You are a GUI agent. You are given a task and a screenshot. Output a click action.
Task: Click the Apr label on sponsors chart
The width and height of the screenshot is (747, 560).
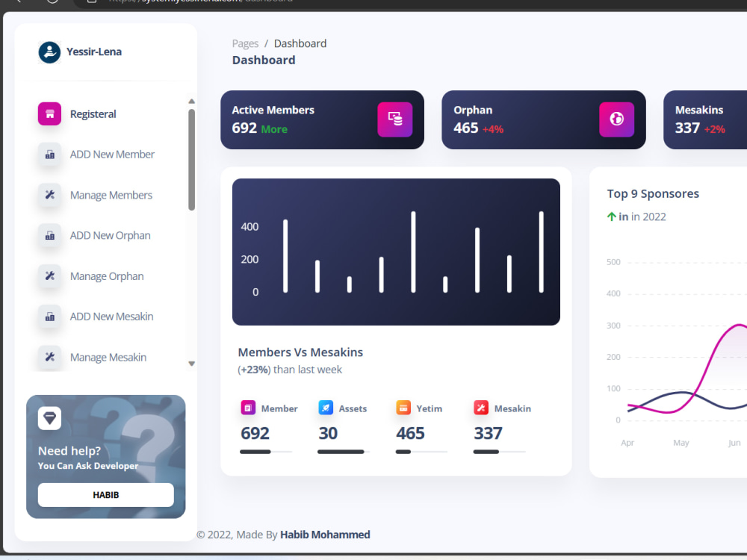[x=627, y=443]
